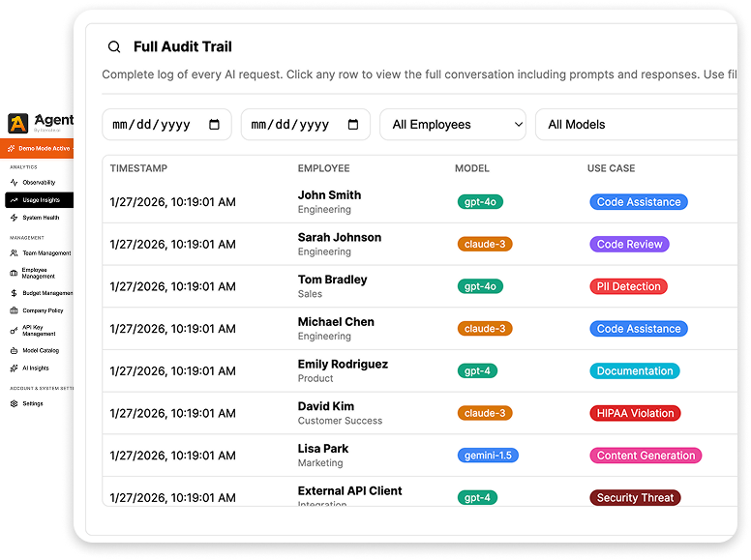The width and height of the screenshot is (751, 560).
Task: Open the calendar picker in the first date field
Action: click(214, 125)
